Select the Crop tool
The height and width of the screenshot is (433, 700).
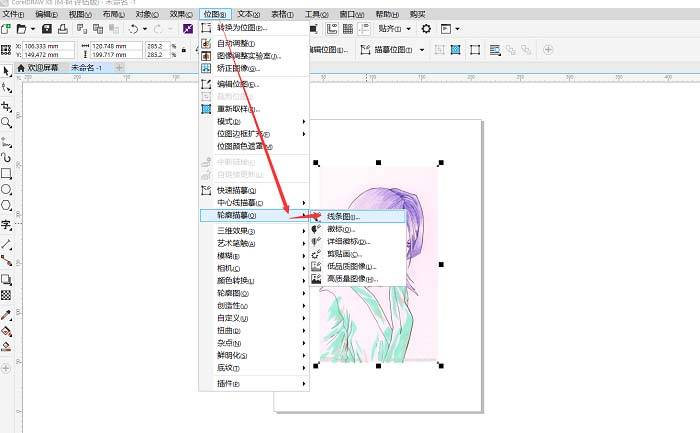pos(7,105)
